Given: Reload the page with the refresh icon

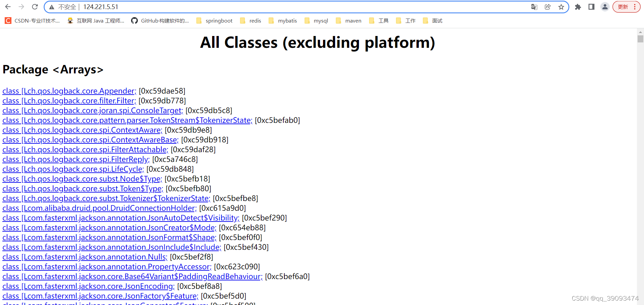Looking at the screenshot, I should tap(35, 7).
